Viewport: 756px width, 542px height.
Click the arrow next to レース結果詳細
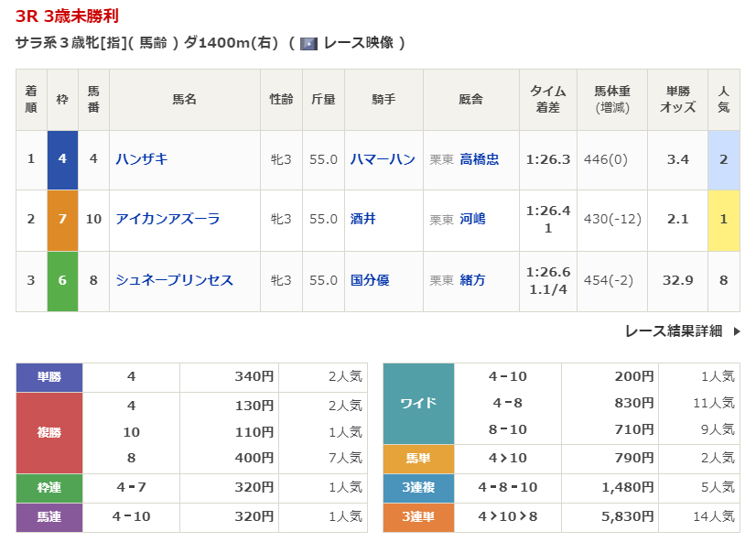[737, 331]
